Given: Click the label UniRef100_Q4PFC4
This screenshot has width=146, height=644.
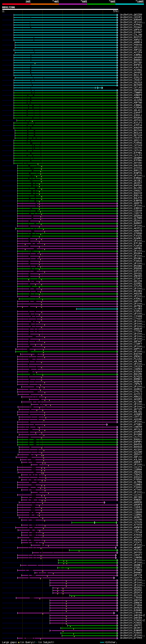Looking at the screenshot, I should click(131, 349).
